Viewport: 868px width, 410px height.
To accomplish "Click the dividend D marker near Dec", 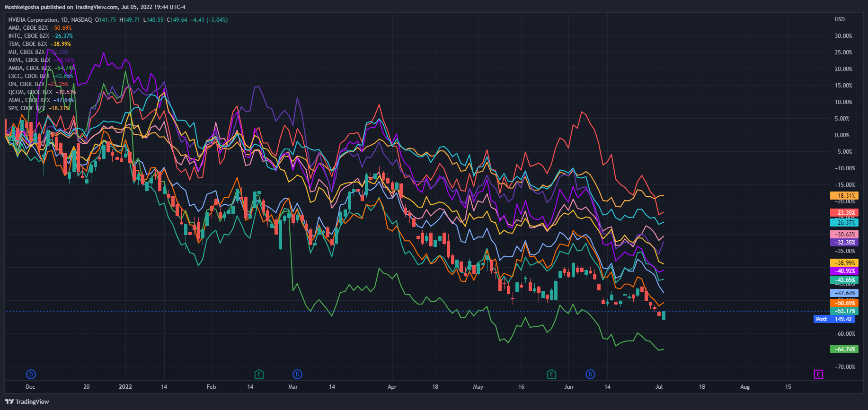I will [x=31, y=375].
